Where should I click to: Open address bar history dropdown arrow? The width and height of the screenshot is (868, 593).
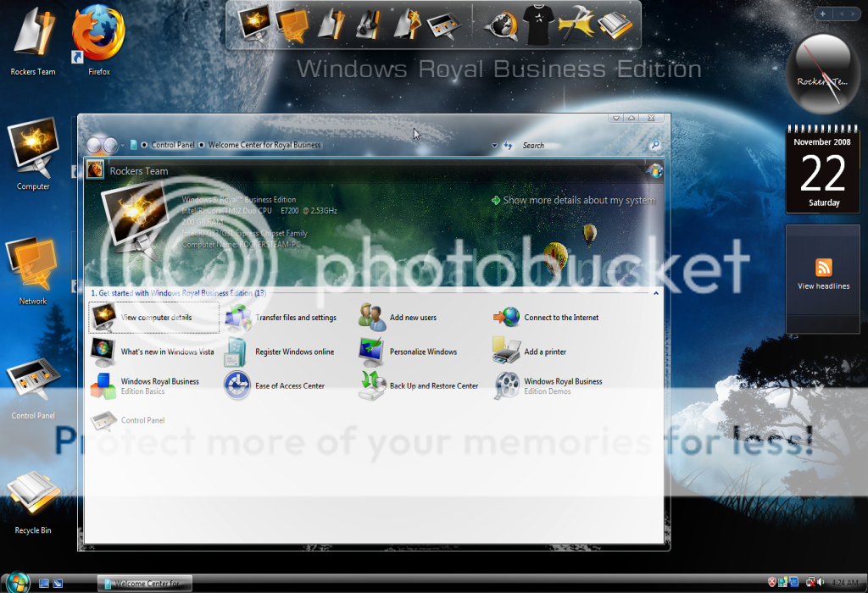coord(494,146)
